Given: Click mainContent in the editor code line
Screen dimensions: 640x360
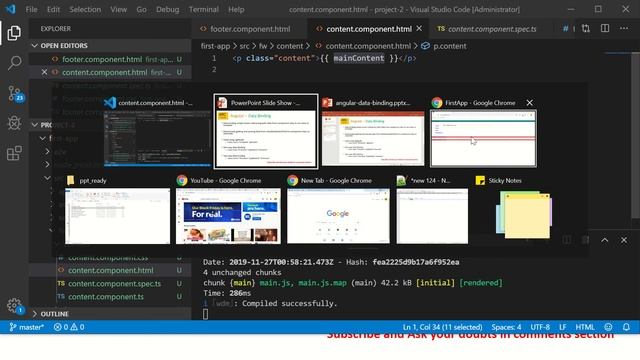Looking at the screenshot, I should pos(359,58).
